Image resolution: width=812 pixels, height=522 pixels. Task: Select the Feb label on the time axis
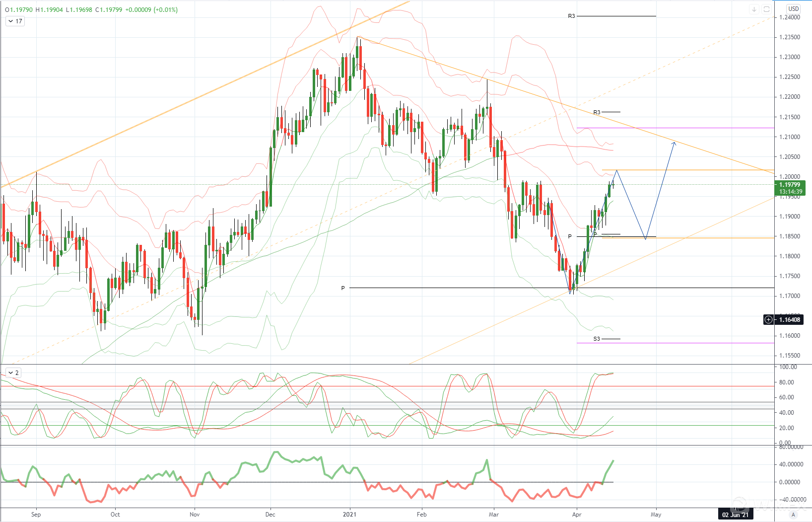pyautogui.click(x=421, y=515)
